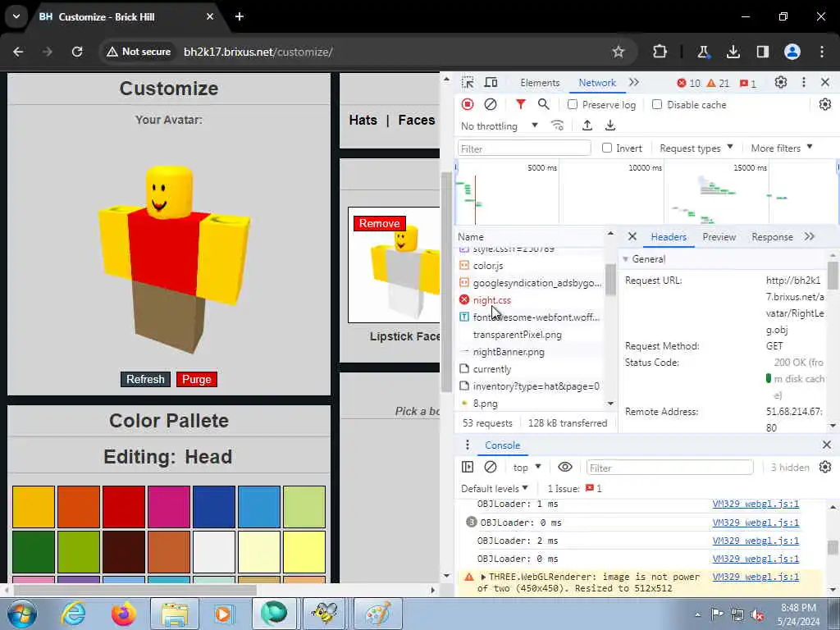Enable Disable cache checkbox
Screen dimensions: 840x630
tap(657, 104)
